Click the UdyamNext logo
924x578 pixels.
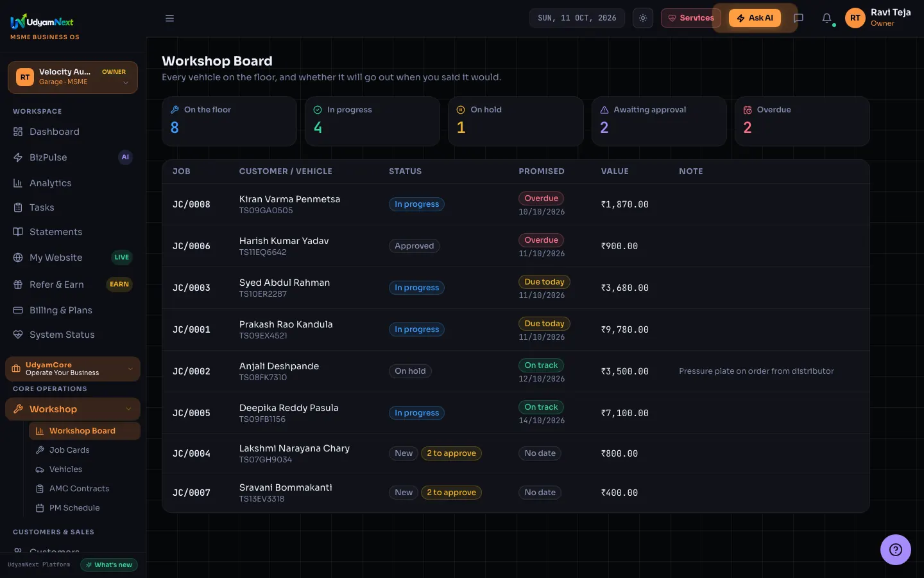[42, 22]
